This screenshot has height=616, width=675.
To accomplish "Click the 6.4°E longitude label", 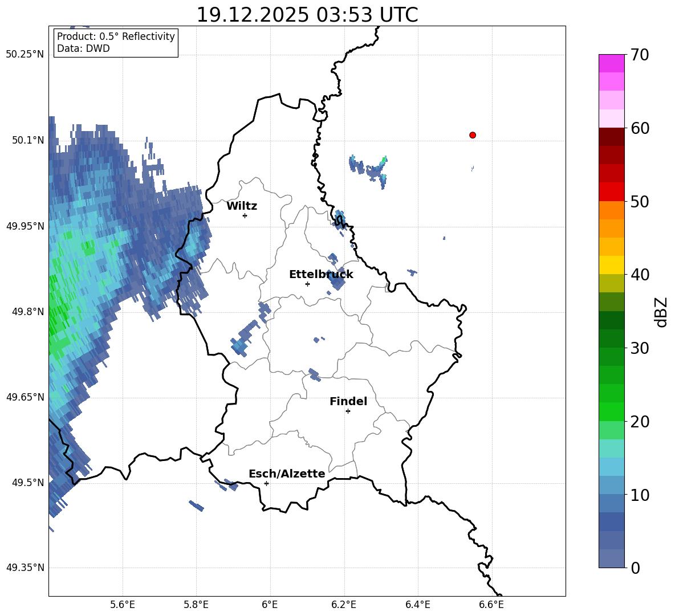I will [417, 605].
